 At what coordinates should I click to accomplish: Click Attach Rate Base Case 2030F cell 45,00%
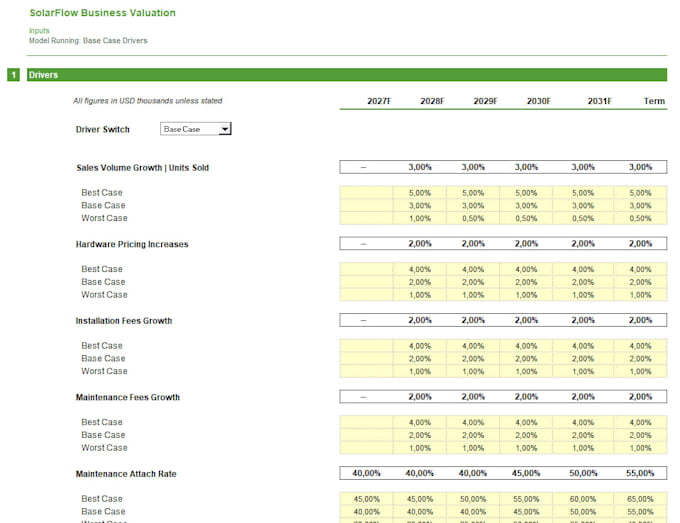pos(526,512)
